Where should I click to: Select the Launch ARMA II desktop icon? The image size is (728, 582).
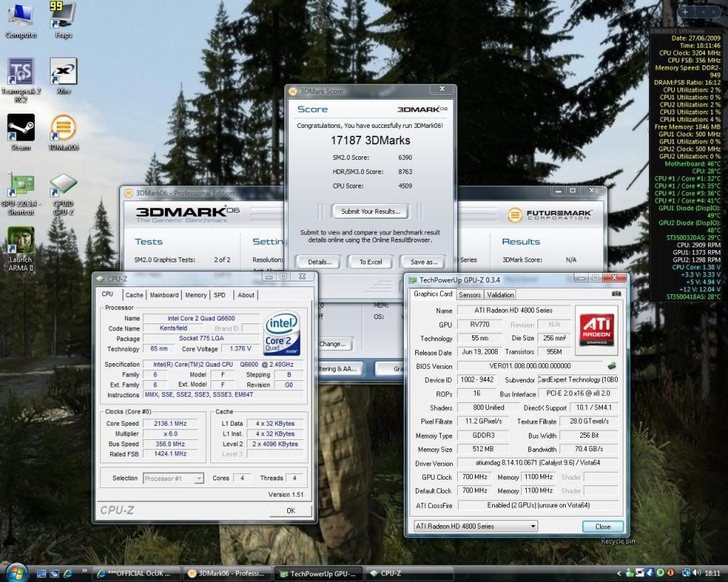point(21,249)
